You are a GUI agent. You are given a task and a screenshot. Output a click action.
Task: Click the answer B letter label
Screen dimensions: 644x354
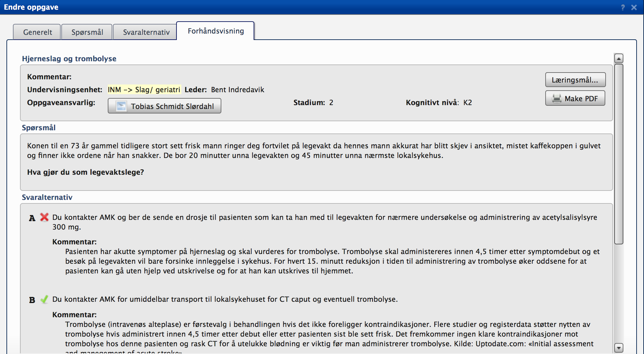[x=32, y=300]
